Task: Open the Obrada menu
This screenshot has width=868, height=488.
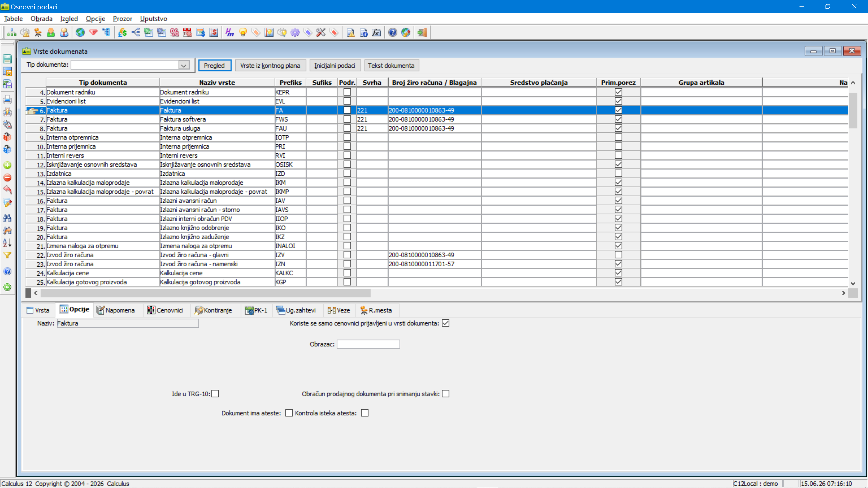Action: tap(41, 19)
